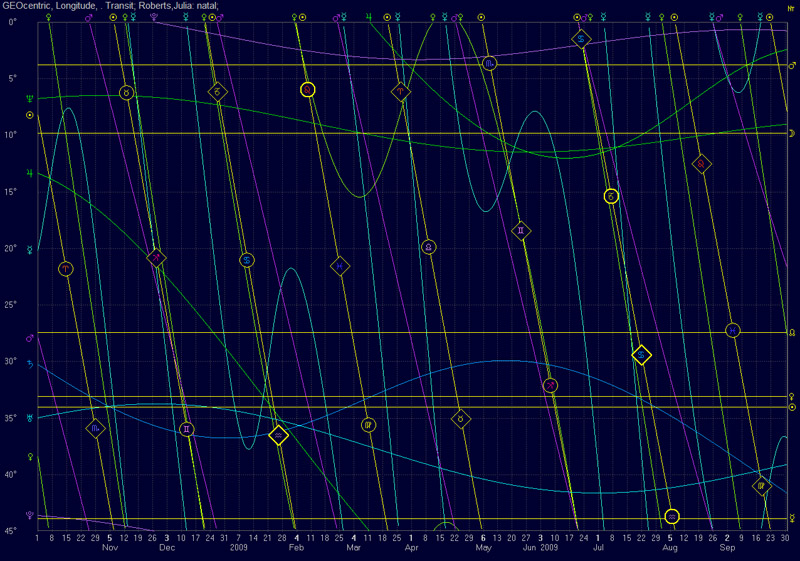Click the Feb month label on timeline
The width and height of the screenshot is (800, 561).
click(x=296, y=548)
